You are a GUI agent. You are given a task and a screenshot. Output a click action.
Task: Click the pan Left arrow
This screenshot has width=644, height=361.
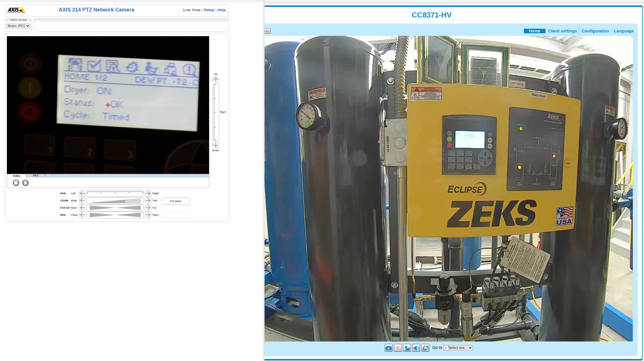(82, 193)
